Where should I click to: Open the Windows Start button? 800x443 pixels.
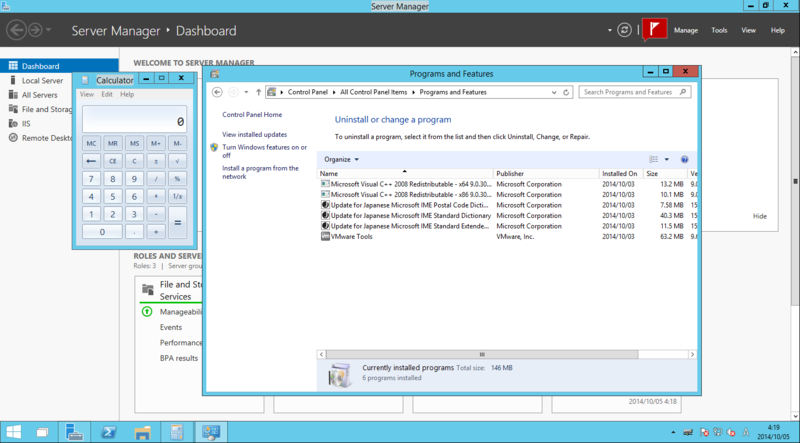pos(13,432)
